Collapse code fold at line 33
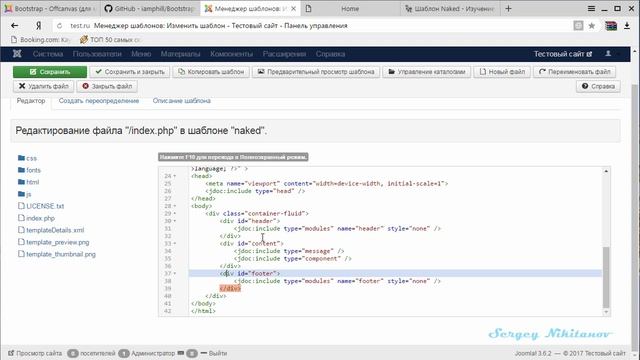Image resolution: width=640 pixels, height=360 pixels. click(x=175, y=244)
